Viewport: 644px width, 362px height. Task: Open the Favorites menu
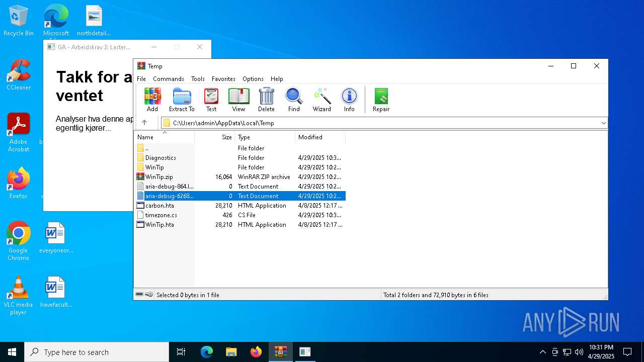tap(223, 79)
